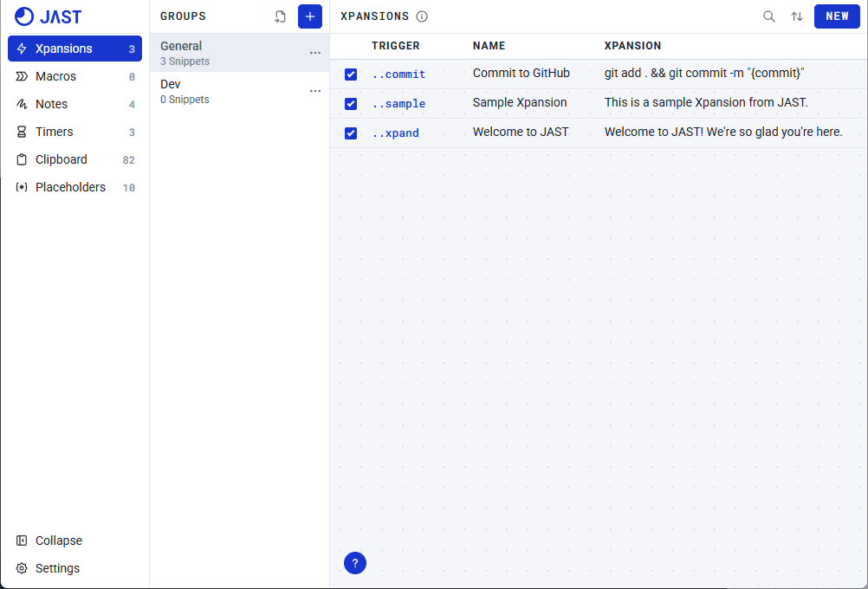
Task: Click the Timers hourglass icon
Action: tap(22, 132)
